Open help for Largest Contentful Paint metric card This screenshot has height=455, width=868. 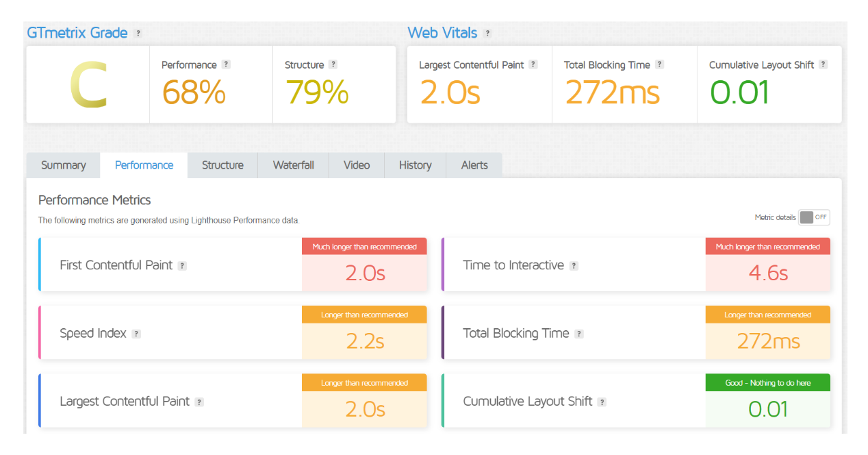coord(199,402)
